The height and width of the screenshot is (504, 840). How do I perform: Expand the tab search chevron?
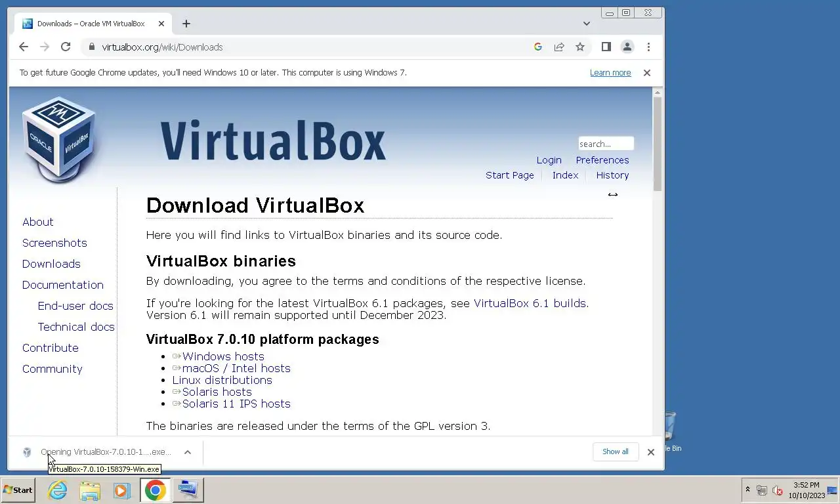[x=587, y=24]
